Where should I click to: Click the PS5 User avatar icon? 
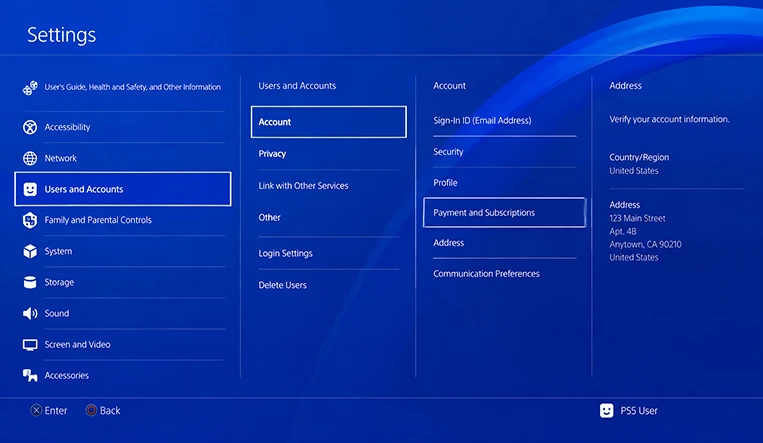pos(606,411)
